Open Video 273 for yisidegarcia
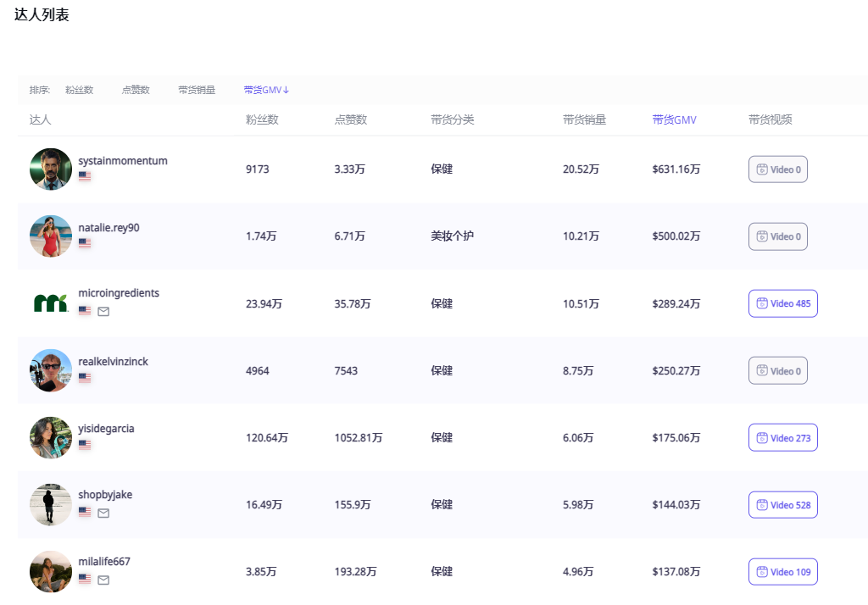Viewport: 868px width, 605px height. [782, 438]
